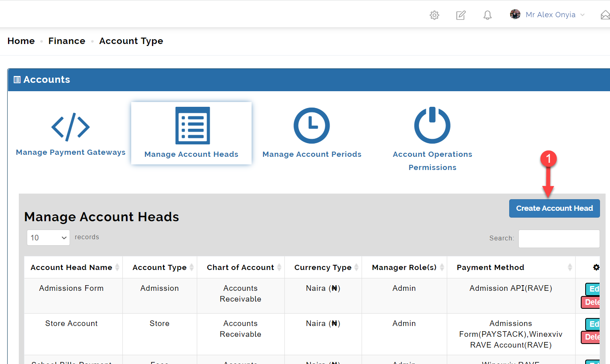Open the records per page dropdown
The image size is (610, 364).
click(48, 238)
